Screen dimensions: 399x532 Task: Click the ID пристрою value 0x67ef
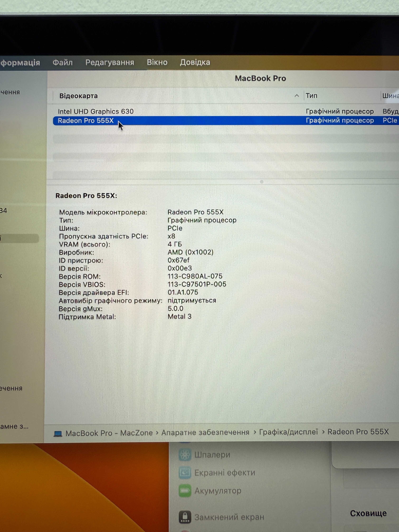coord(179,260)
